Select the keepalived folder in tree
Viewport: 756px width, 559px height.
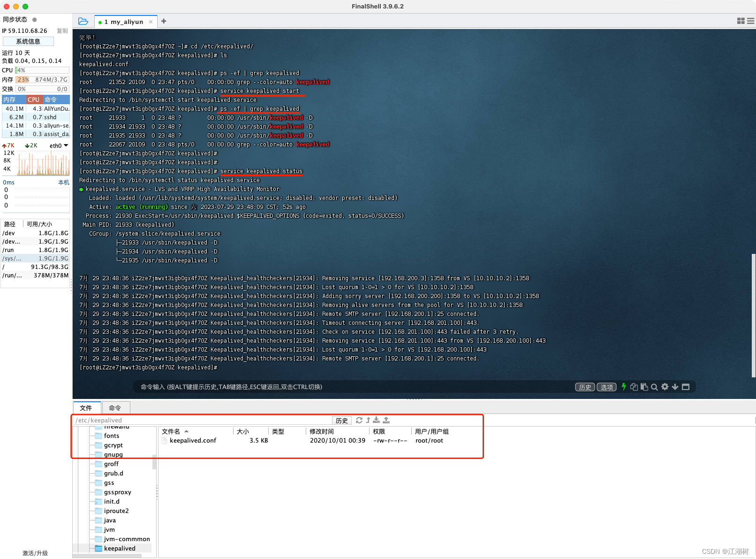(x=120, y=548)
